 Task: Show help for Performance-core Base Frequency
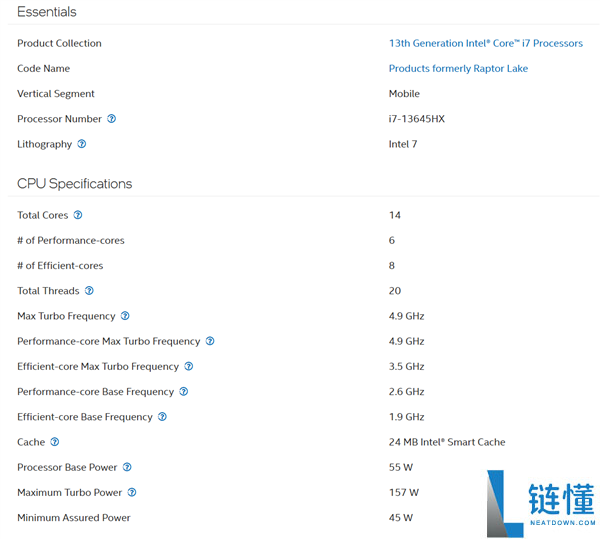(x=184, y=392)
